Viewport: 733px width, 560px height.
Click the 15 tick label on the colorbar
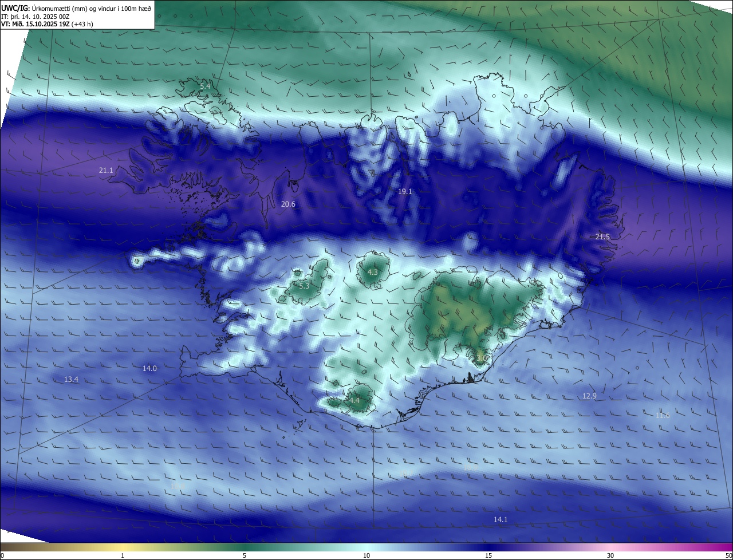[488, 555]
